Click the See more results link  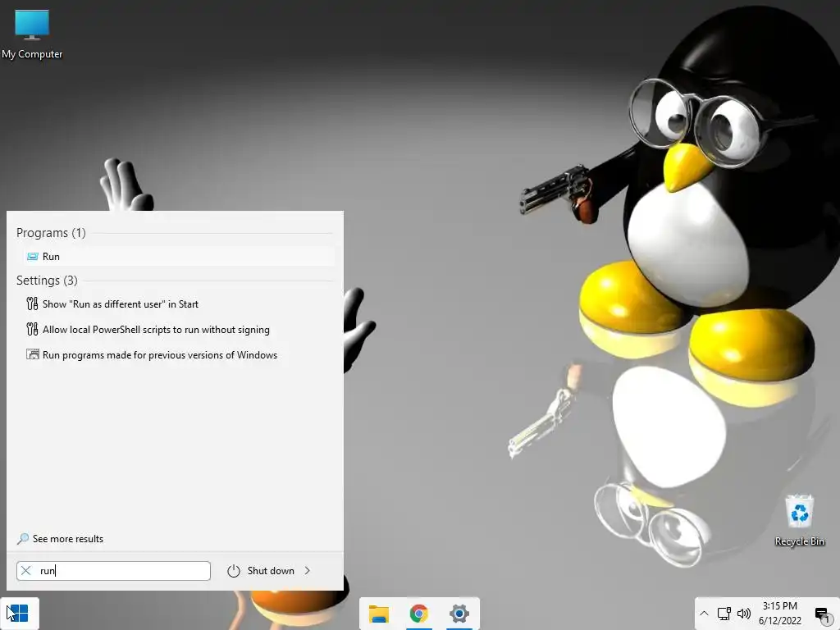tap(68, 539)
